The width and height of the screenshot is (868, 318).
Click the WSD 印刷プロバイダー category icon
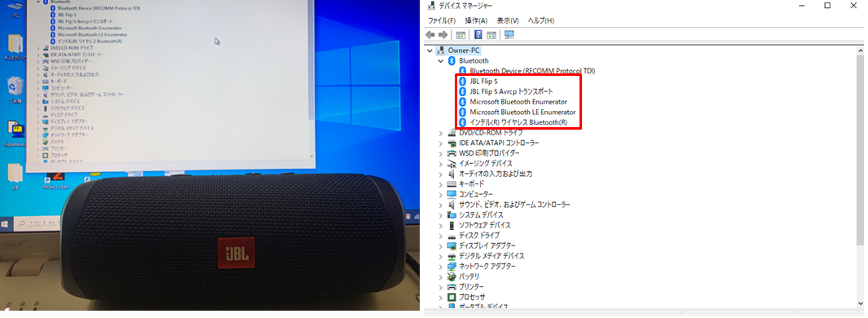(452, 153)
